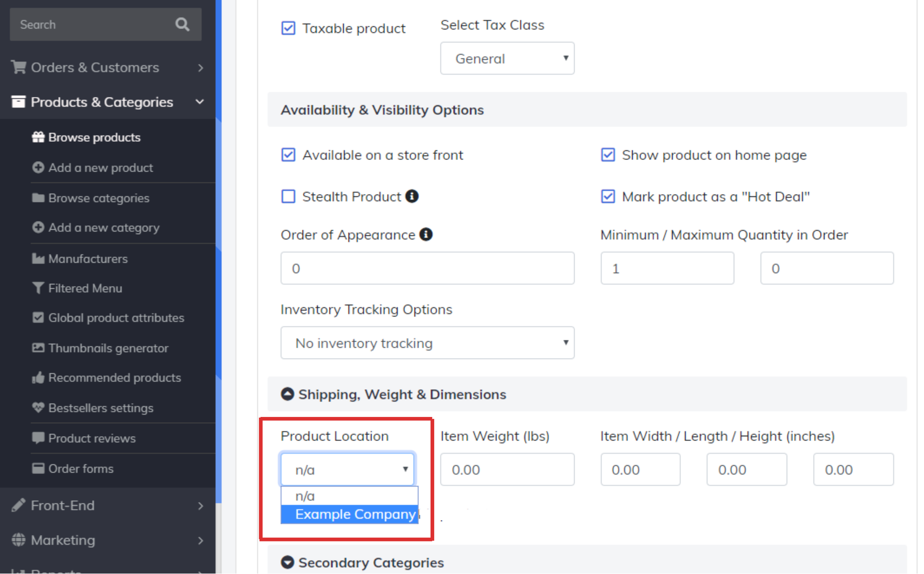Open the Product reviews link

[x=92, y=439]
